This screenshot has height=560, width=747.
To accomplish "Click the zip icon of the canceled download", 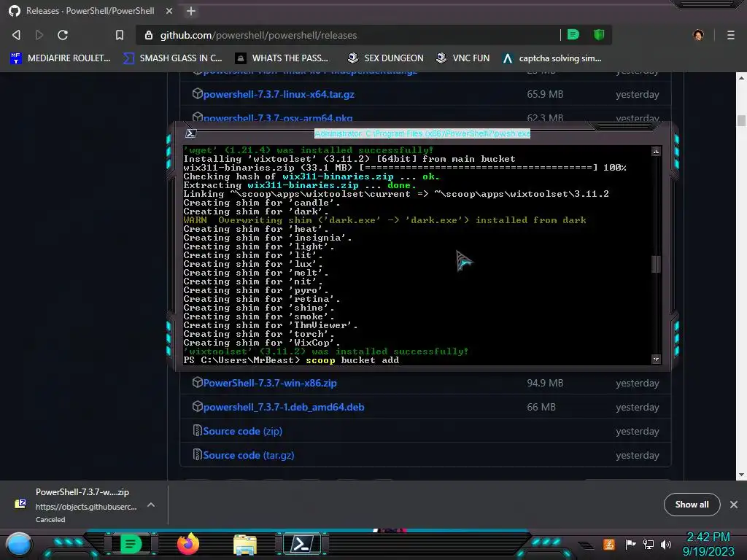I will (x=20, y=504).
